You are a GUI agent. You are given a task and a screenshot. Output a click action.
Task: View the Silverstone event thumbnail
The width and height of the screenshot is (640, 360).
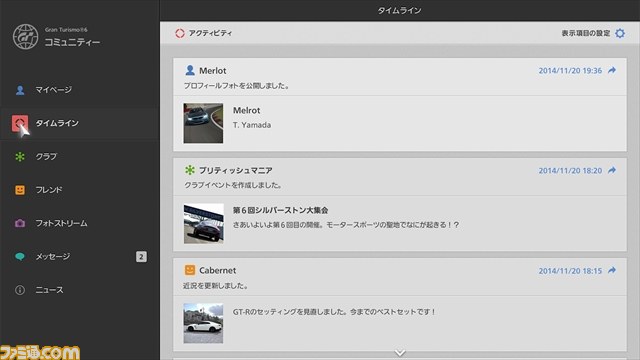(x=204, y=223)
